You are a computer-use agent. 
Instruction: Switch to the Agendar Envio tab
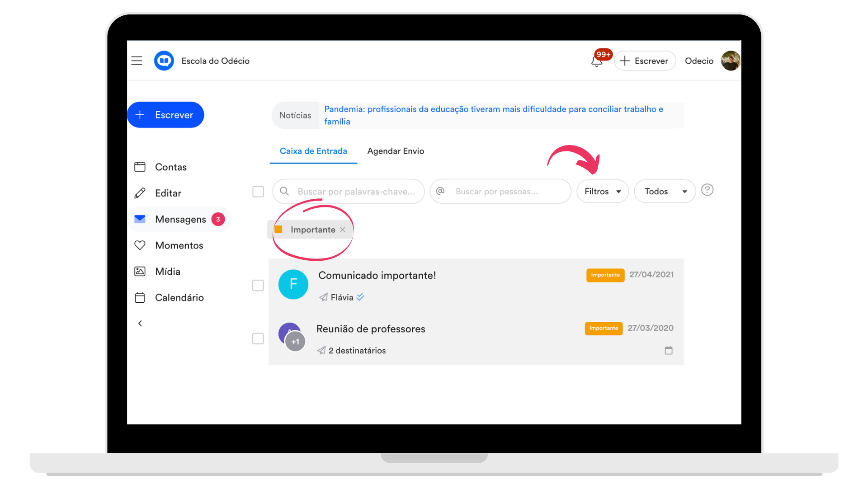(396, 151)
